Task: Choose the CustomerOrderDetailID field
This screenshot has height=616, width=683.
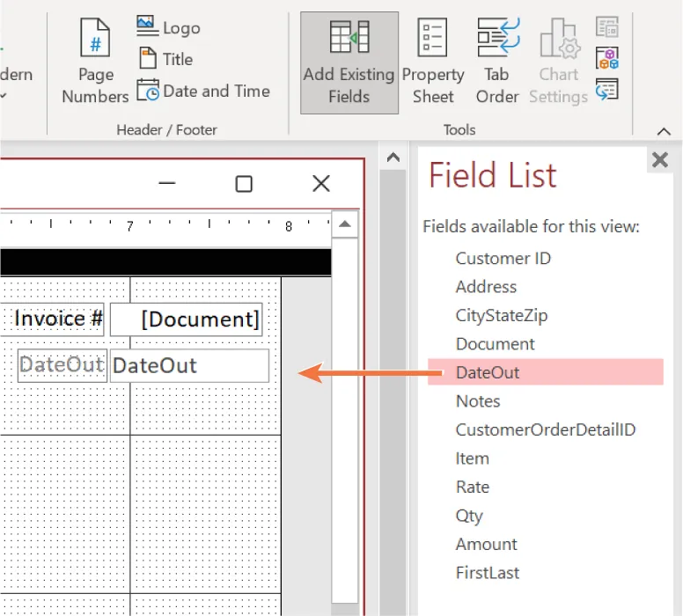Action: (545, 429)
